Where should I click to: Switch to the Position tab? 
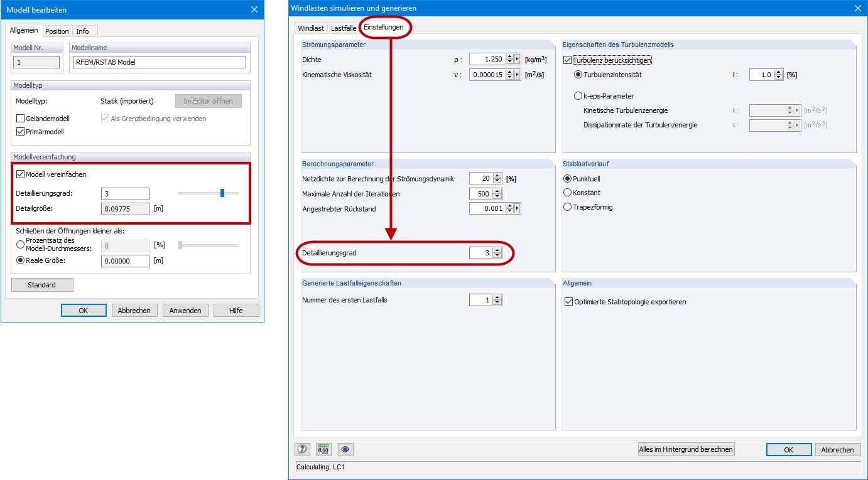(x=57, y=31)
